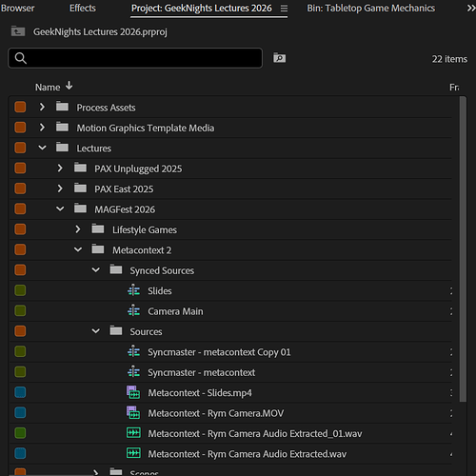Click the vertical scrollbar of the bin list
Image resolution: width=476 pixels, height=476 pixels.
(x=463, y=249)
